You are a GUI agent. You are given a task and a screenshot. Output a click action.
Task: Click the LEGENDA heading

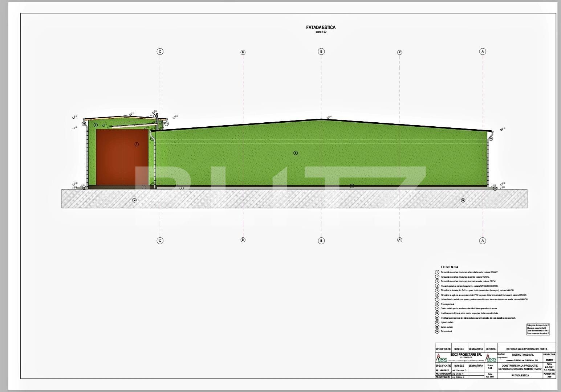(449, 267)
